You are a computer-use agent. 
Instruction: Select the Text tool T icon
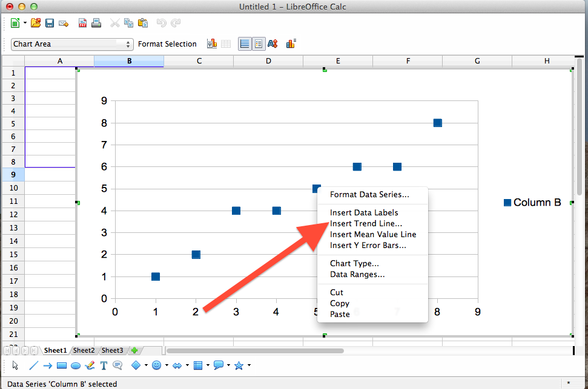click(104, 365)
